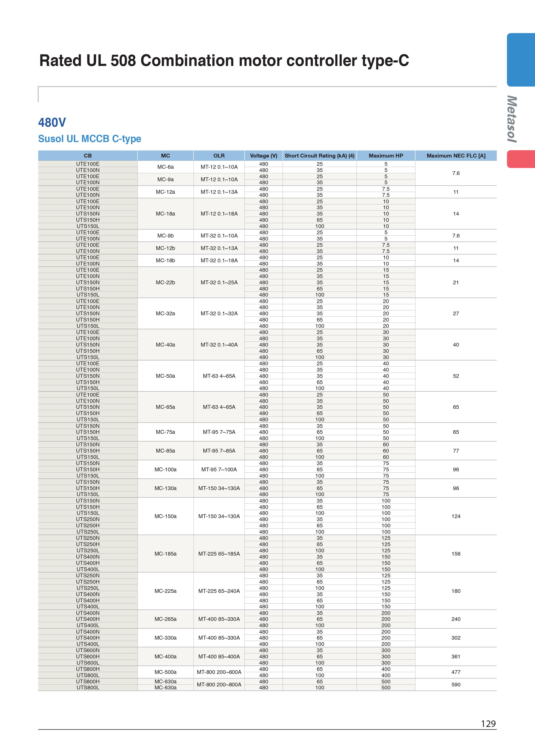Click the FLC value '40'
The height and width of the screenshot is (756, 535).
[456, 345]
